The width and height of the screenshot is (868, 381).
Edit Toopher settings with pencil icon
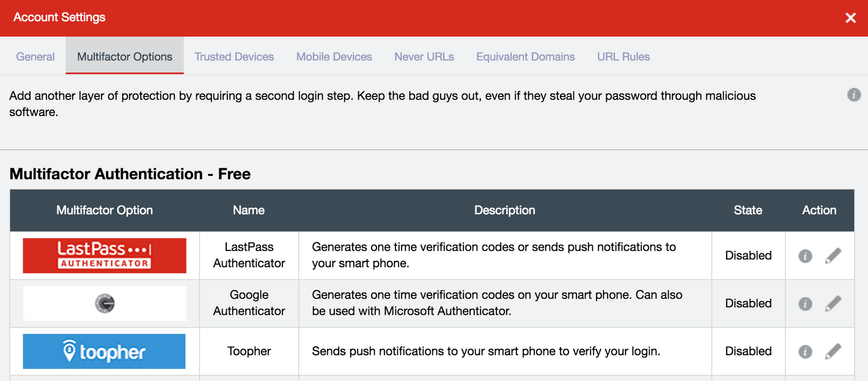[x=834, y=351]
